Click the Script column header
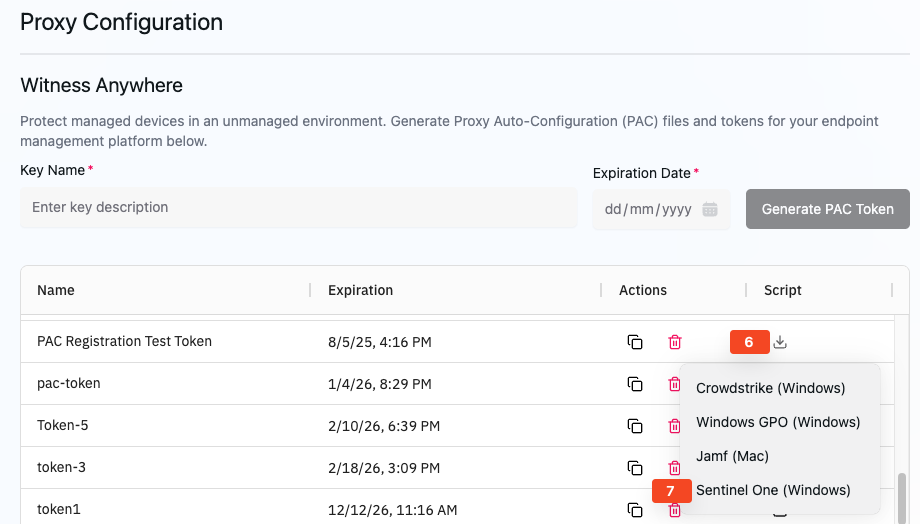This screenshot has height=524, width=920. tap(783, 290)
